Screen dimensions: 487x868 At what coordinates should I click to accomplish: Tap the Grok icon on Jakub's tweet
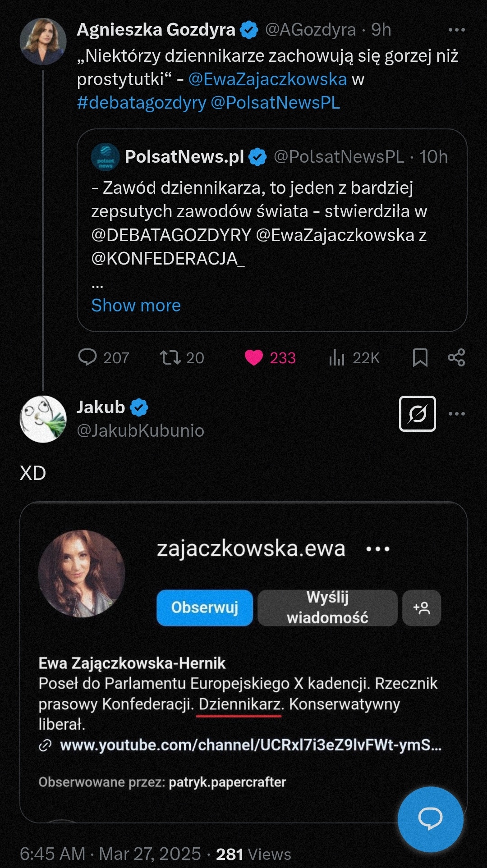[x=417, y=414]
